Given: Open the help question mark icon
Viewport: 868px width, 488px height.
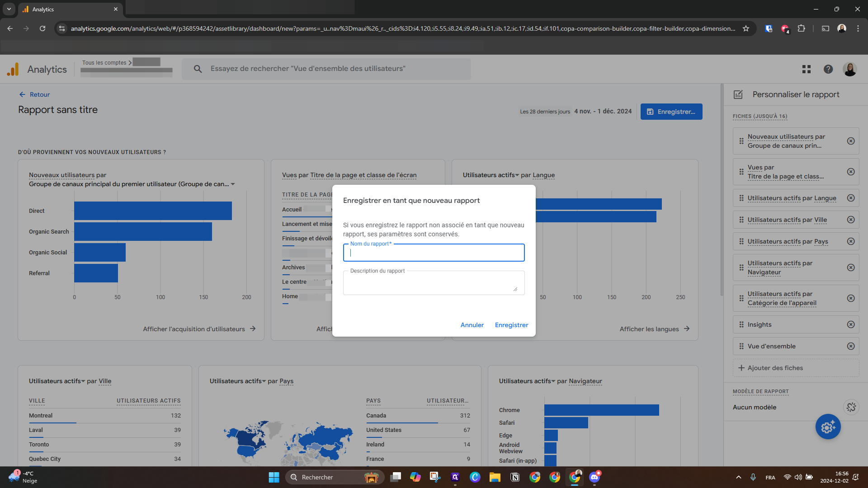Looking at the screenshot, I should (x=828, y=69).
